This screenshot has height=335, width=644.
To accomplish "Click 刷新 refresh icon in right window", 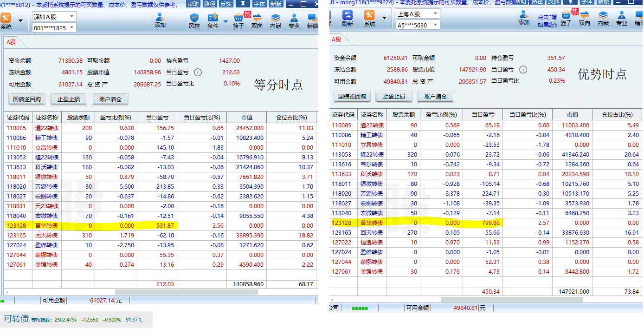I will [x=347, y=19].
